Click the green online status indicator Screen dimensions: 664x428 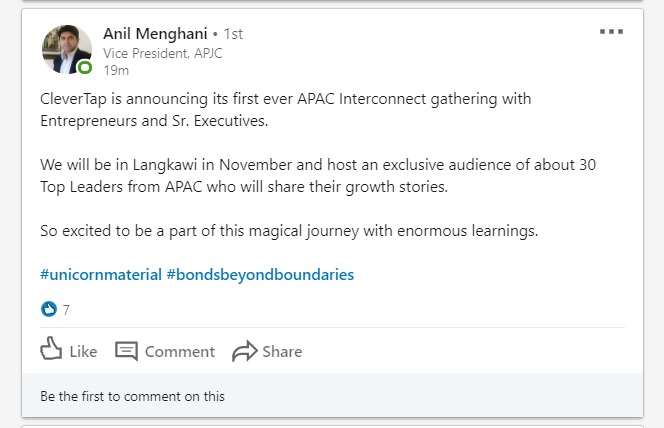[x=86, y=68]
